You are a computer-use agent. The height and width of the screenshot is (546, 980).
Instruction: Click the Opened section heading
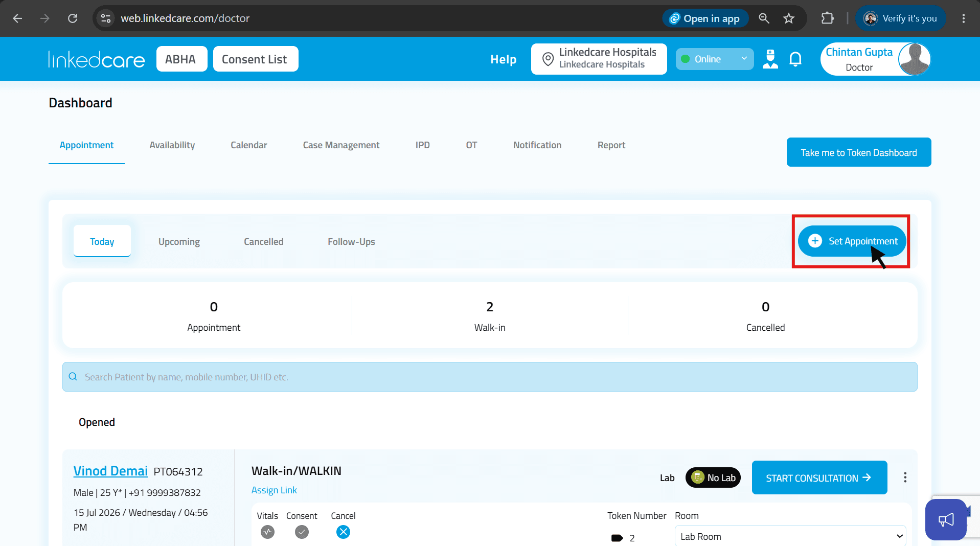pyautogui.click(x=97, y=422)
